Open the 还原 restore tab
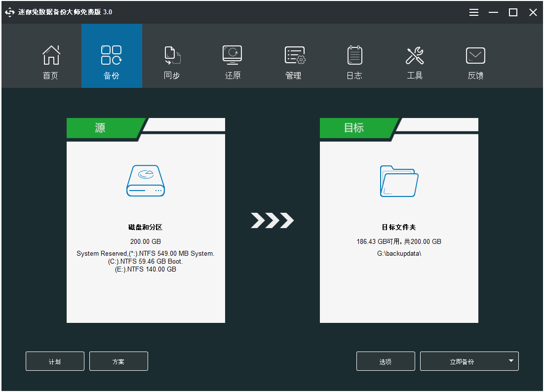 [x=233, y=56]
